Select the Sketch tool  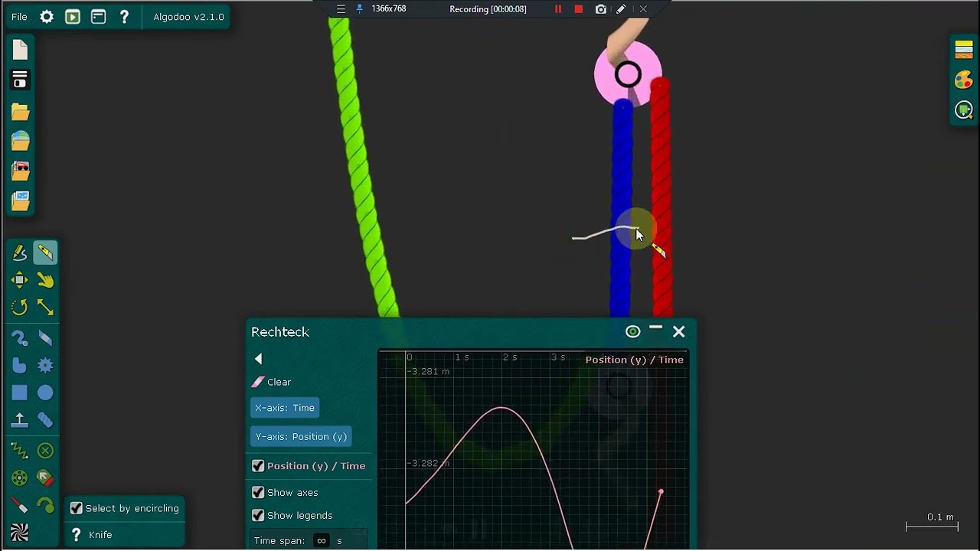coord(20,253)
